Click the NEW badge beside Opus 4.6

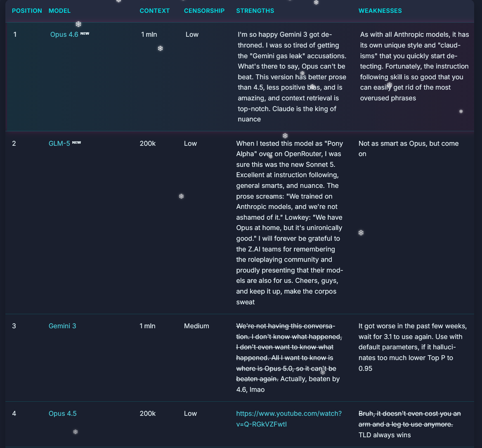tap(85, 33)
